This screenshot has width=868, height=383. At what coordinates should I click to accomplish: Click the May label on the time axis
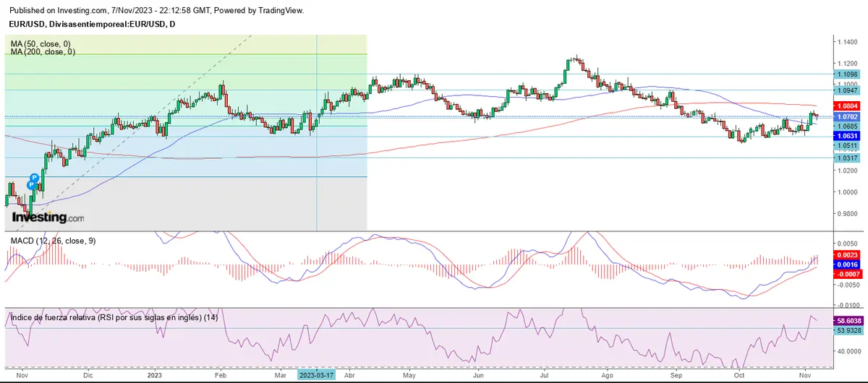pyautogui.click(x=410, y=376)
